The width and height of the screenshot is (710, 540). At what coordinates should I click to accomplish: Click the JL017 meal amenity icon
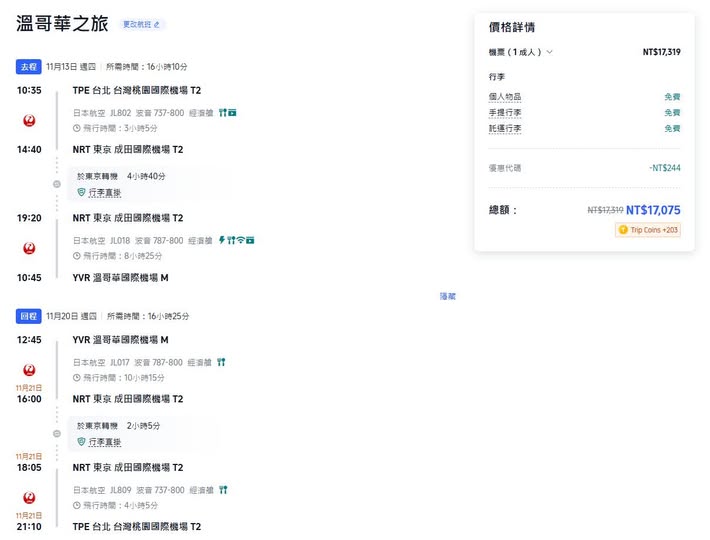click(x=222, y=362)
